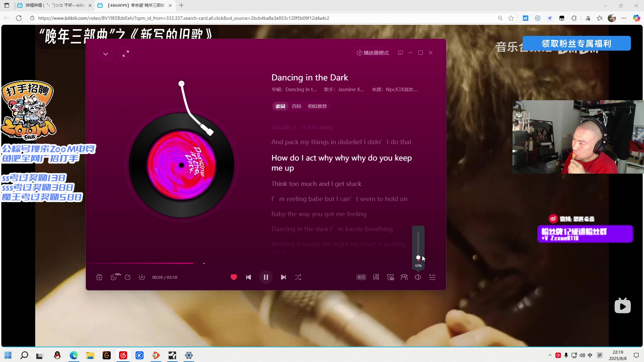This screenshot has height=362, width=644.
Task: Open QQ penguin taskbar icon
Action: 57,355
